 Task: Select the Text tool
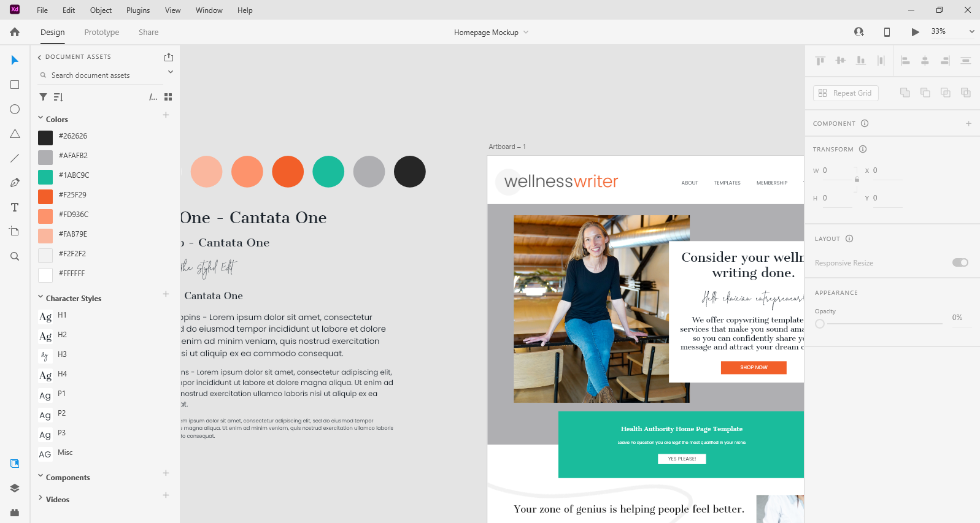tap(15, 207)
